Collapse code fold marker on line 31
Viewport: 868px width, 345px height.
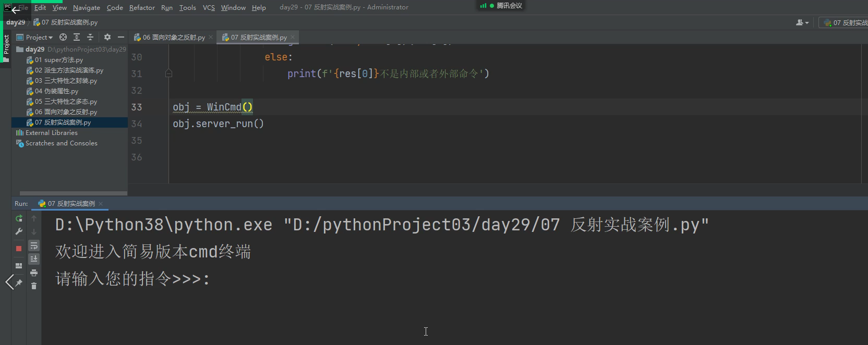click(168, 73)
